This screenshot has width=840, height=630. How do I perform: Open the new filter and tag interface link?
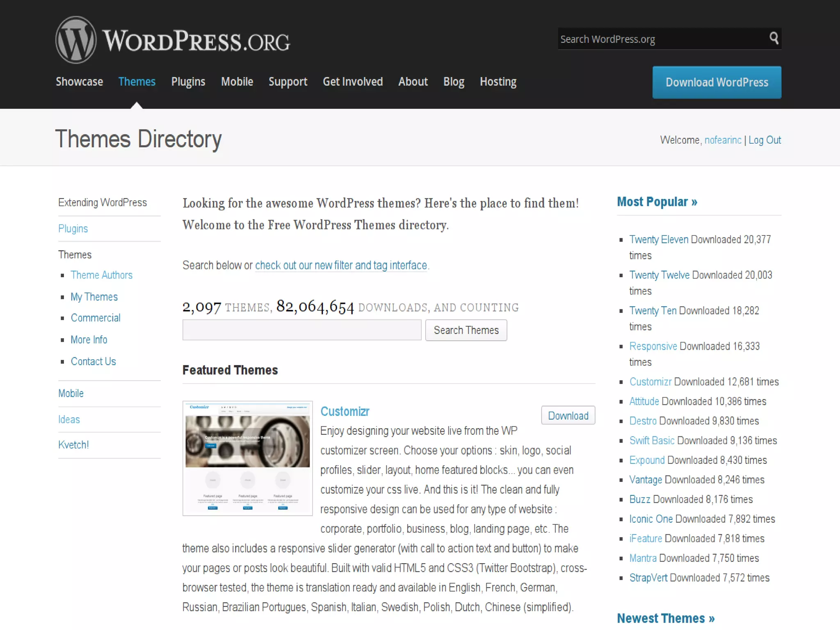(341, 265)
